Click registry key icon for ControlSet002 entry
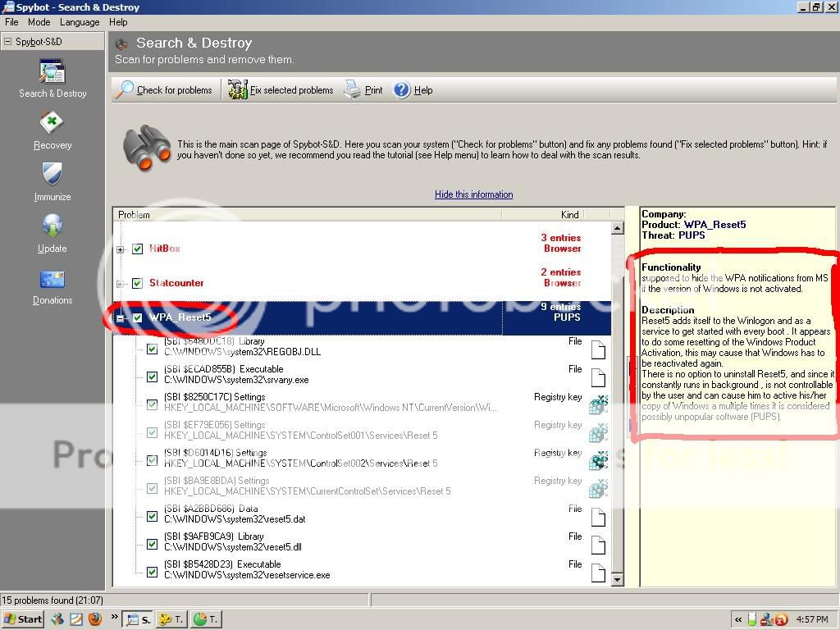Screen dimensions: 840x630 [598, 461]
